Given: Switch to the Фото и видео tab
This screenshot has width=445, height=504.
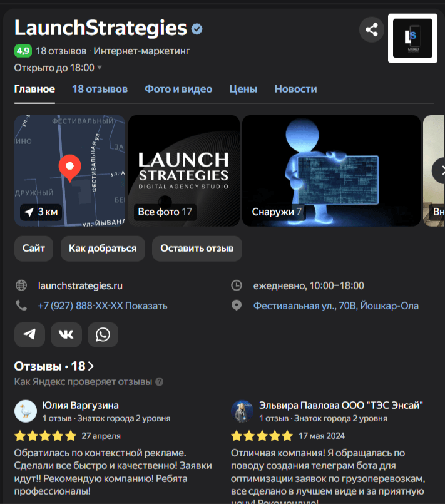Looking at the screenshot, I should (x=178, y=89).
